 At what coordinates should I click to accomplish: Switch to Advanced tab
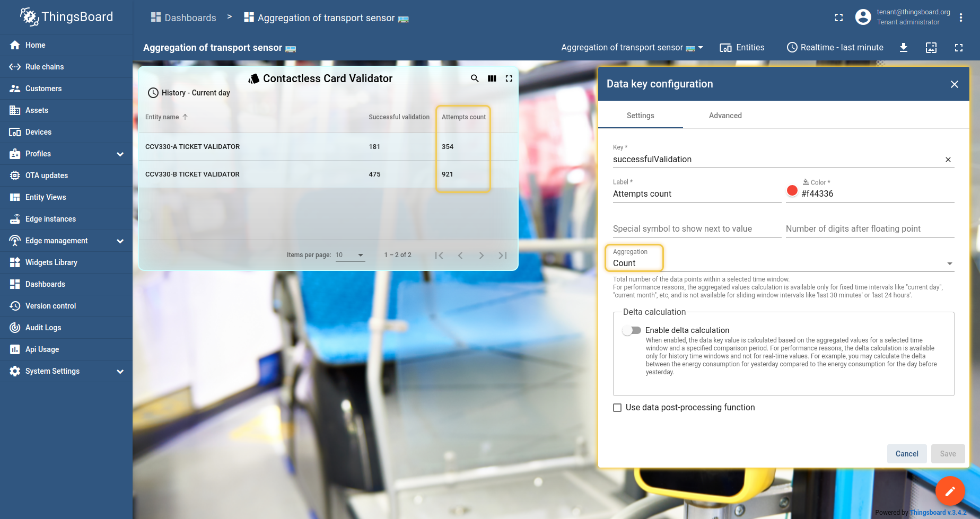tap(725, 116)
